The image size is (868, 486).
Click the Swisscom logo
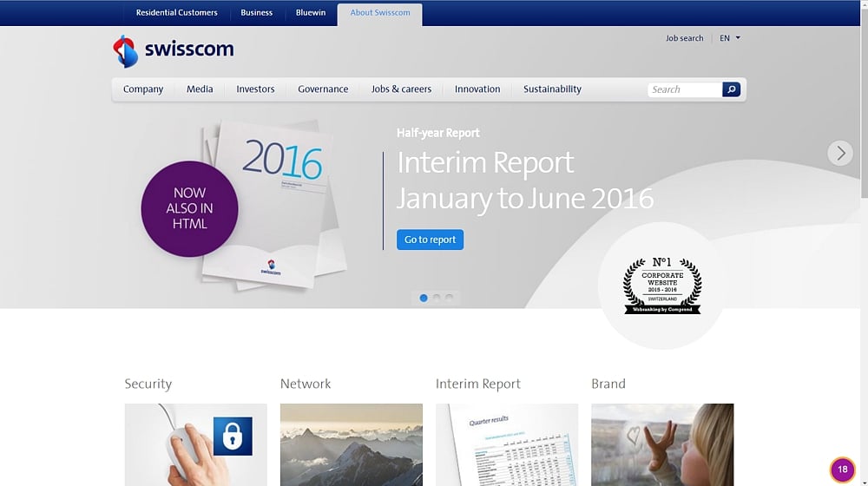pos(174,51)
